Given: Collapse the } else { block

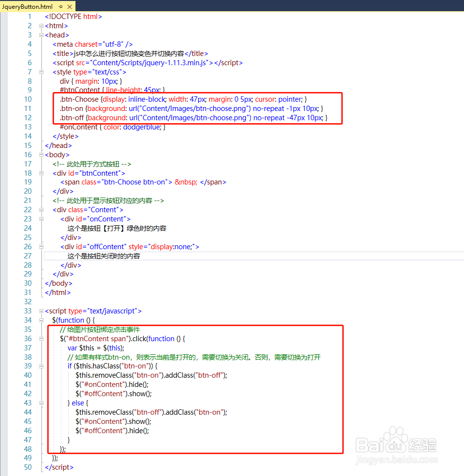Looking at the screenshot, I should (x=41, y=403).
